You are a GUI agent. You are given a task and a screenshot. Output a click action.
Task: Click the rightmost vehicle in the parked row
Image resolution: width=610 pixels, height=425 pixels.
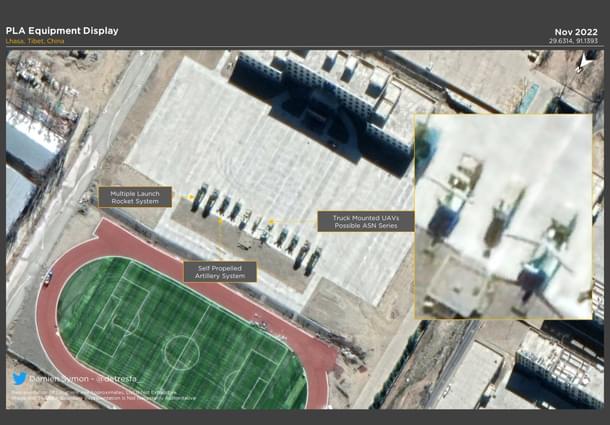(313, 262)
